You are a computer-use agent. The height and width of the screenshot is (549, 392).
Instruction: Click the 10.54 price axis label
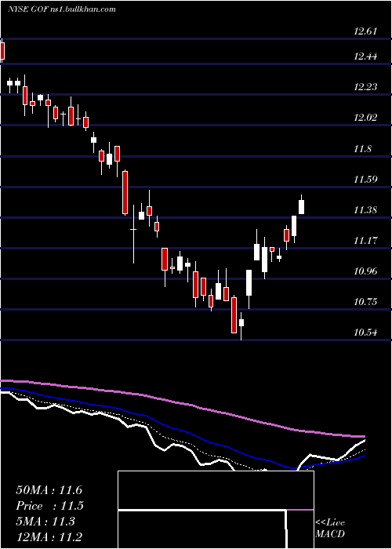tap(365, 333)
